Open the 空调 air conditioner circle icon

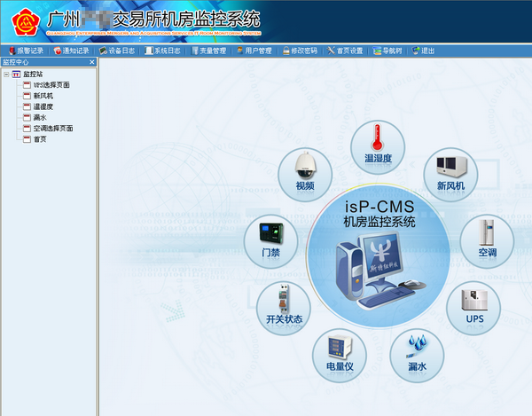coord(487,241)
